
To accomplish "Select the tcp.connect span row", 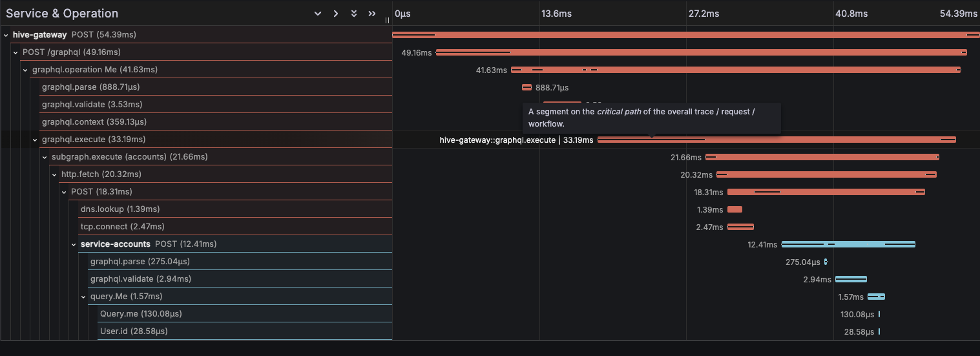I will tap(122, 227).
